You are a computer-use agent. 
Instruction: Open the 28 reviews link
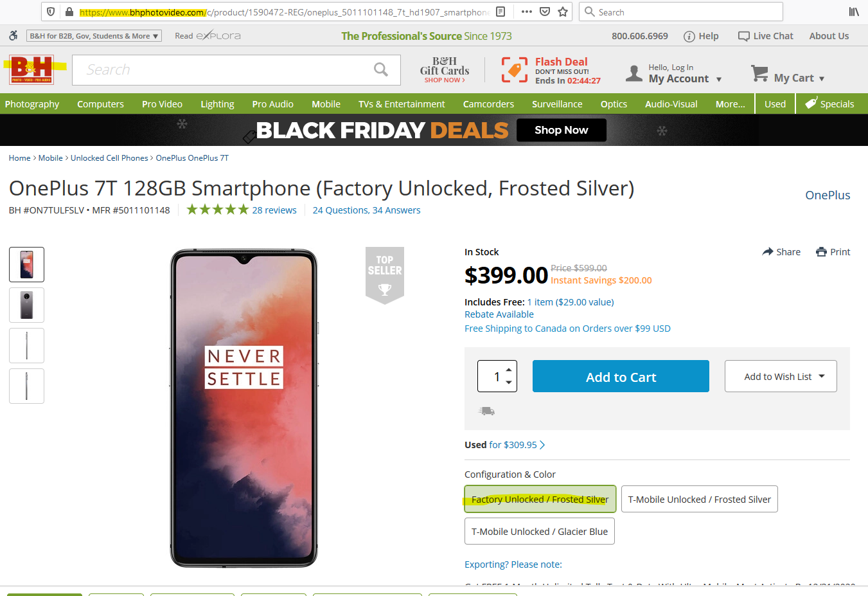pyautogui.click(x=274, y=210)
